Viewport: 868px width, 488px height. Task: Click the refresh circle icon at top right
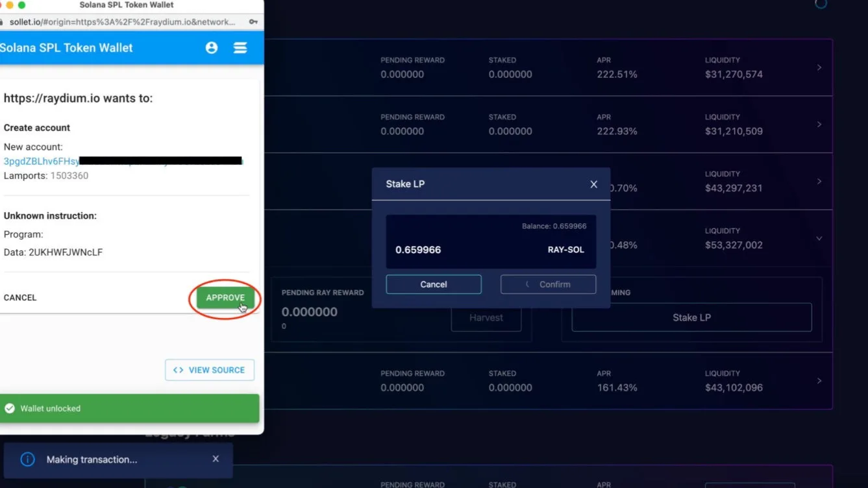click(821, 4)
